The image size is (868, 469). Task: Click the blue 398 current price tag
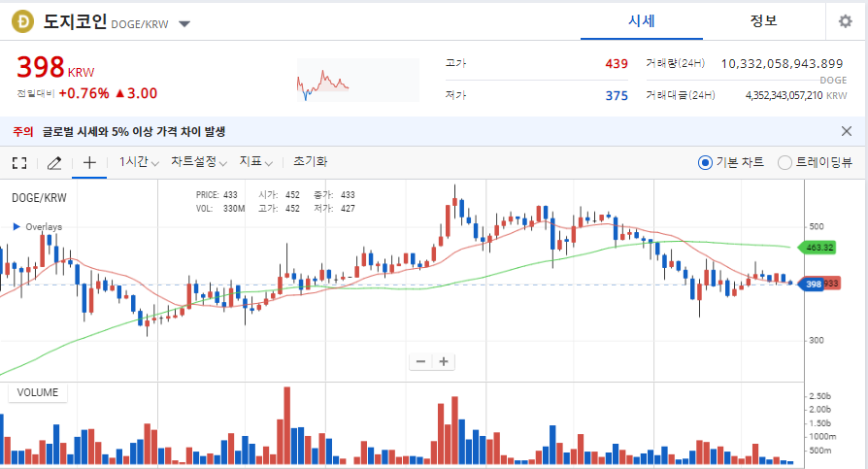pyautogui.click(x=812, y=285)
